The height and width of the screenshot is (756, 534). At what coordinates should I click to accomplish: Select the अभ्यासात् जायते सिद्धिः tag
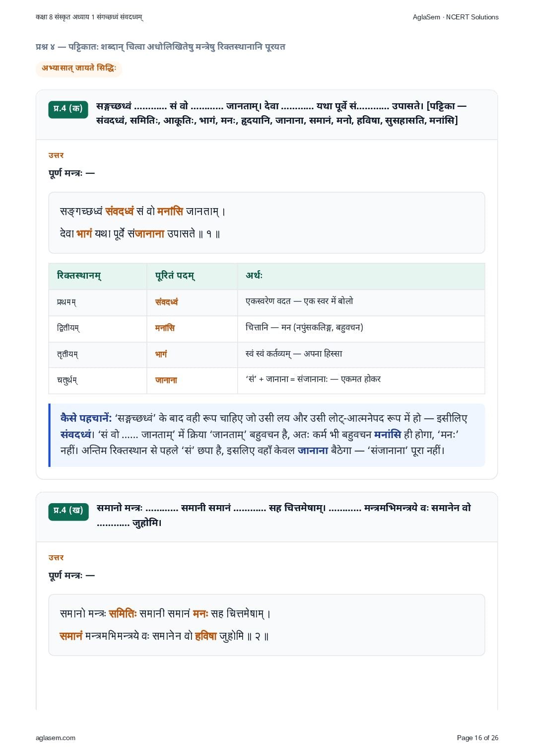pyautogui.click(x=79, y=69)
